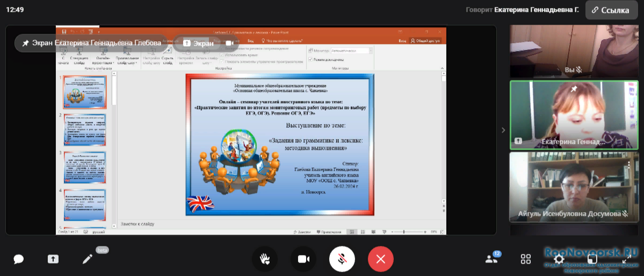Screen dimensions: 644x276
Task: Switch to the 'Экран' view tab
Action: tap(198, 43)
